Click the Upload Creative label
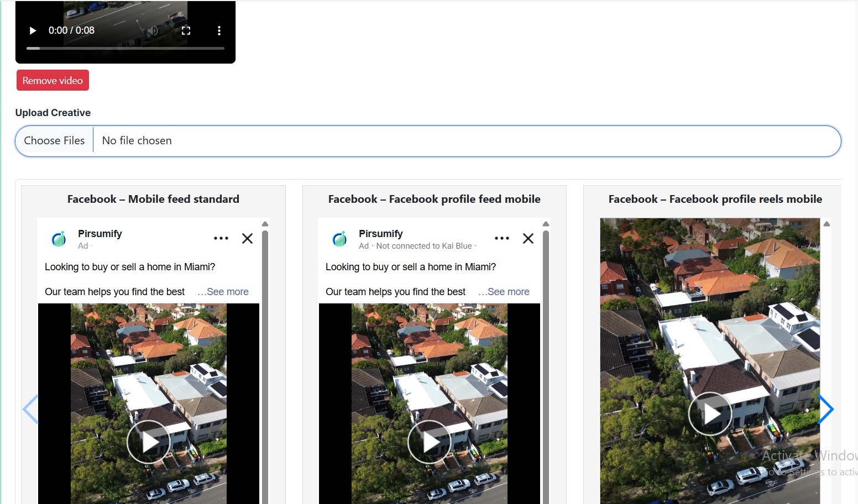The height and width of the screenshot is (504, 858). click(x=53, y=113)
